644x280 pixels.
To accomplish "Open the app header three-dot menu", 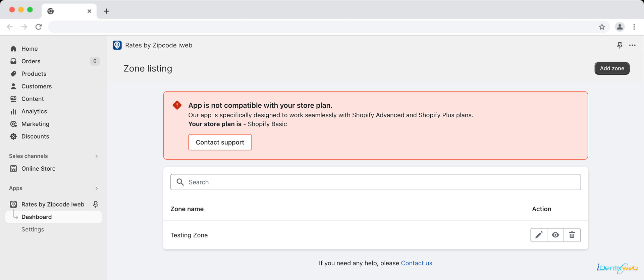I will pos(632,45).
